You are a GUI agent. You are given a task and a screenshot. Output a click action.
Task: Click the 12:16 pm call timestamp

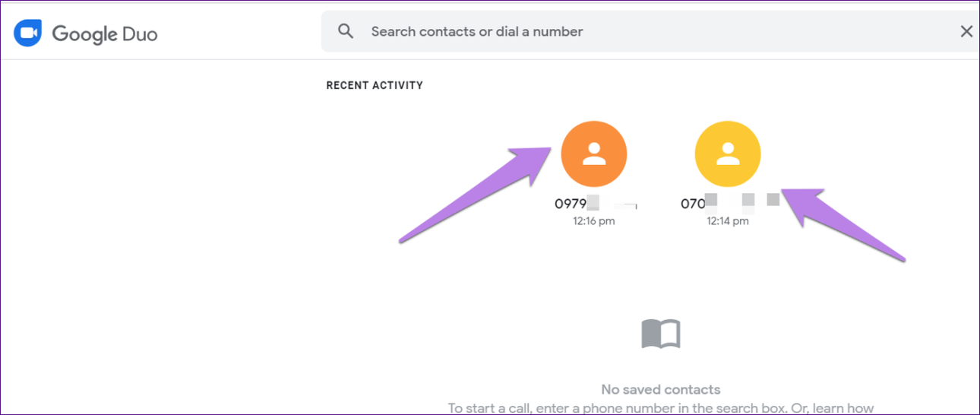(x=593, y=221)
